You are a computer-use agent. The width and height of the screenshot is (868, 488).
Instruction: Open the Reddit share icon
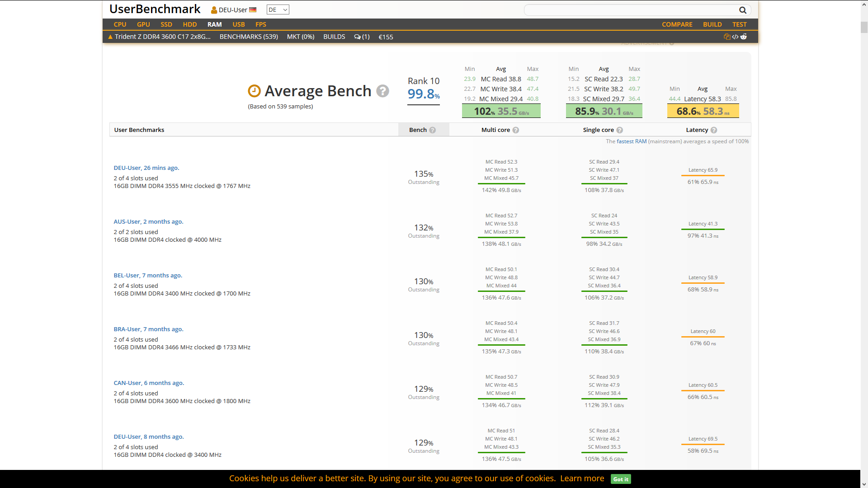click(x=744, y=37)
